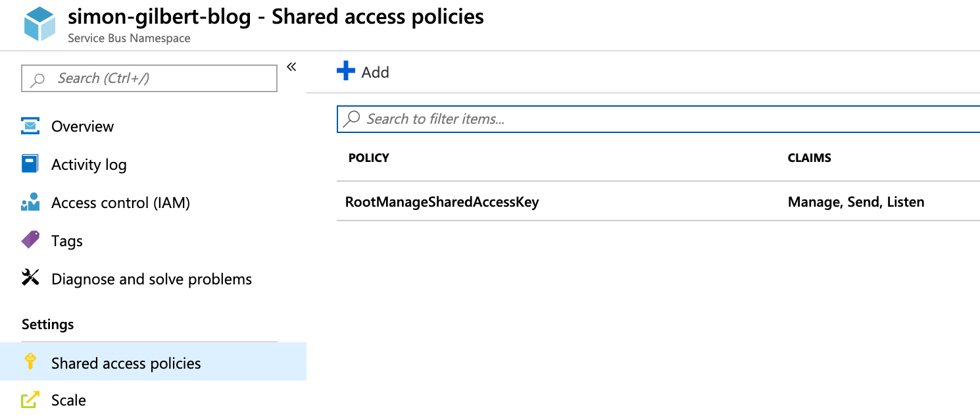This screenshot has height=420, width=980.
Task: Open the Tags section
Action: tap(67, 241)
